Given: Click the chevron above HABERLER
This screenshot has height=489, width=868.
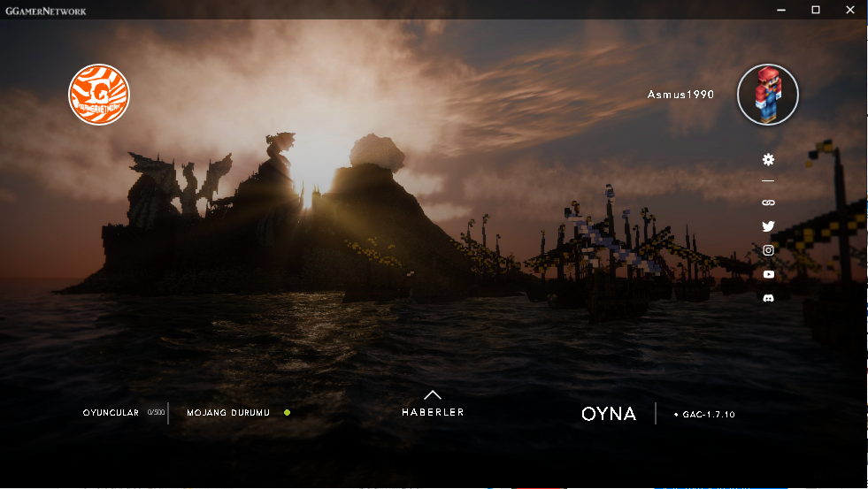Looking at the screenshot, I should click(x=433, y=395).
